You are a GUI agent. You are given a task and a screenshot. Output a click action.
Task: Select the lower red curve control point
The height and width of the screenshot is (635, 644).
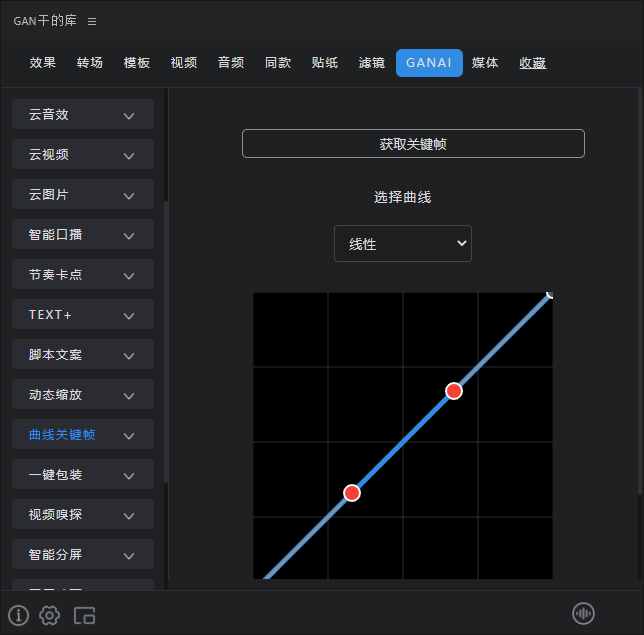click(x=352, y=493)
